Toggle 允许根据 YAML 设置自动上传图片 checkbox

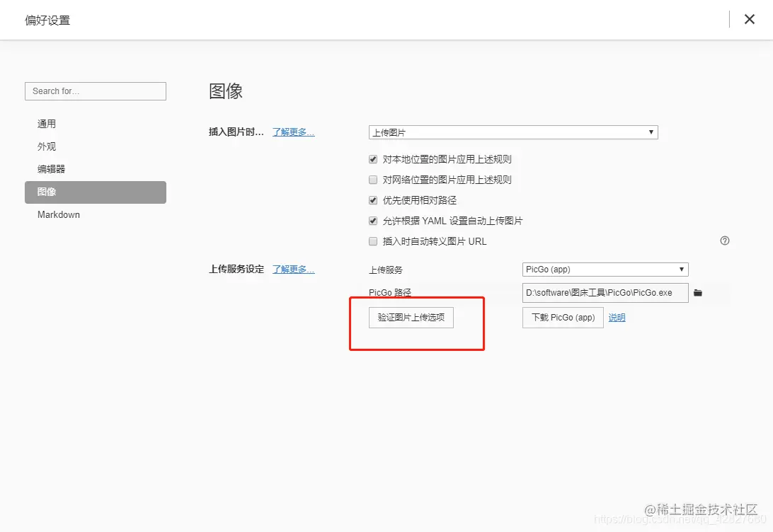(373, 221)
